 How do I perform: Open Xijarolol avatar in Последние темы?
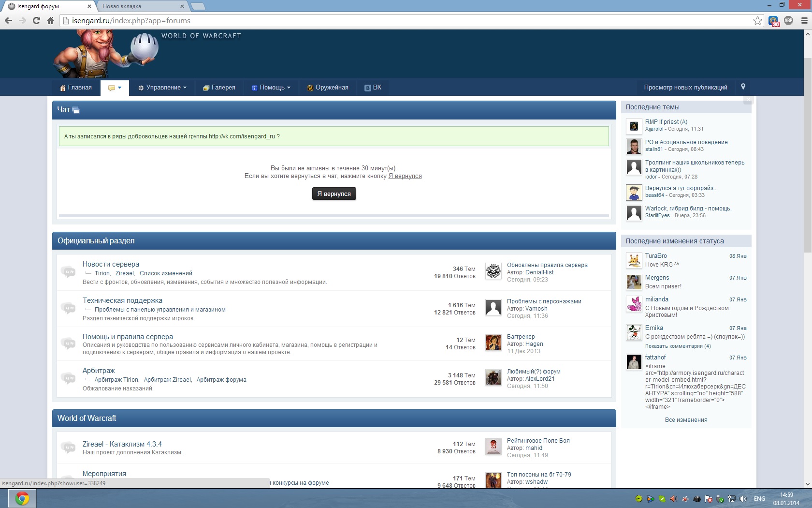tap(634, 126)
